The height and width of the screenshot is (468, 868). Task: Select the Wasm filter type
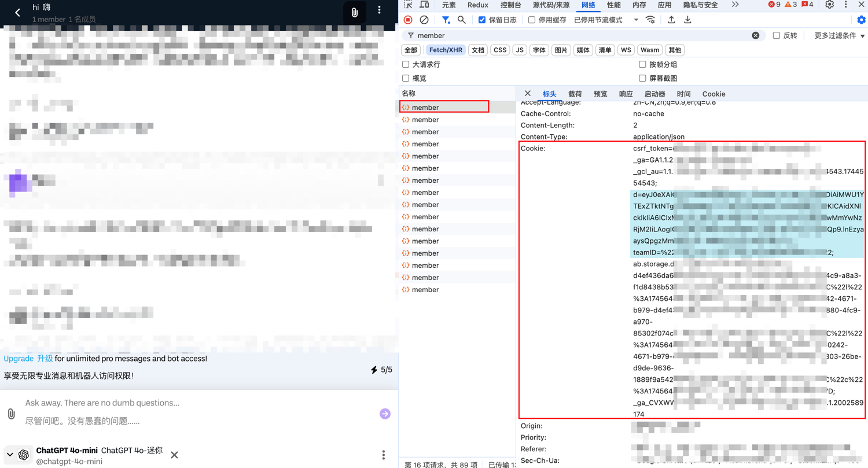point(650,50)
